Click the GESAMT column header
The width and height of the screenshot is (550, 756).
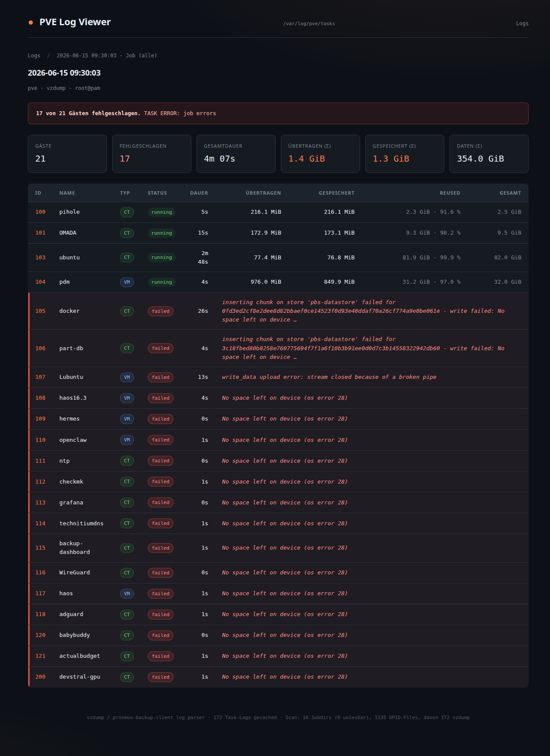click(x=510, y=193)
